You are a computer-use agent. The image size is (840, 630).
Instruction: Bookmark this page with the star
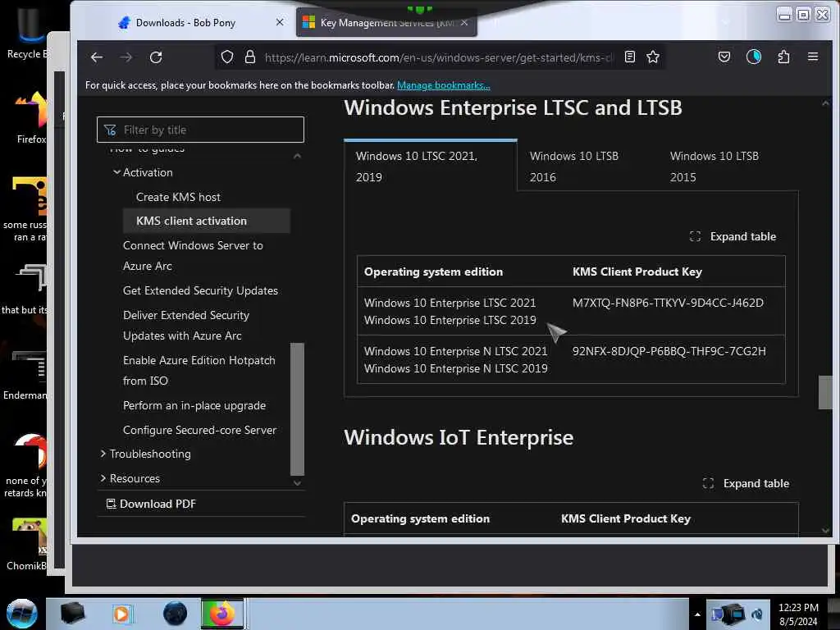(652, 57)
